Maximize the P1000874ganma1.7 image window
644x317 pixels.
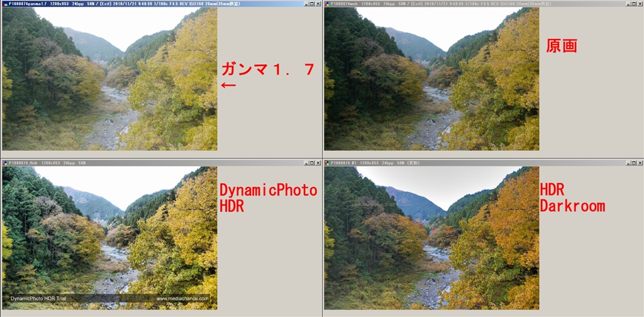click(x=312, y=4)
